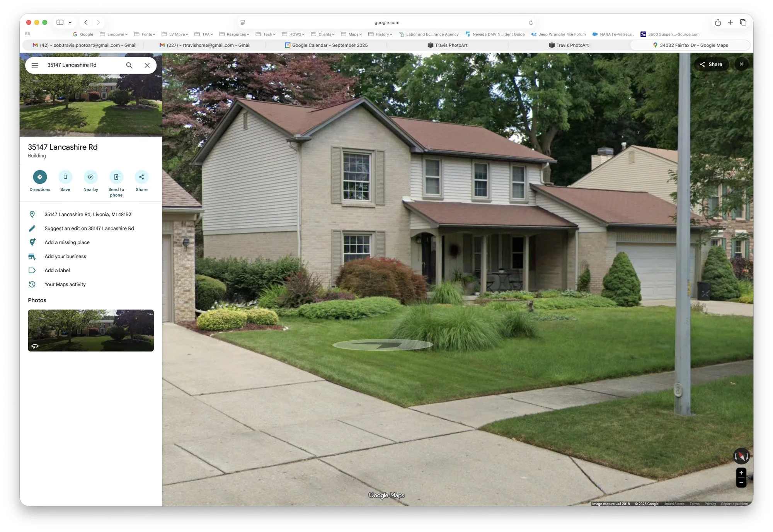Click the search magnifier icon
The image size is (773, 532).
(129, 65)
